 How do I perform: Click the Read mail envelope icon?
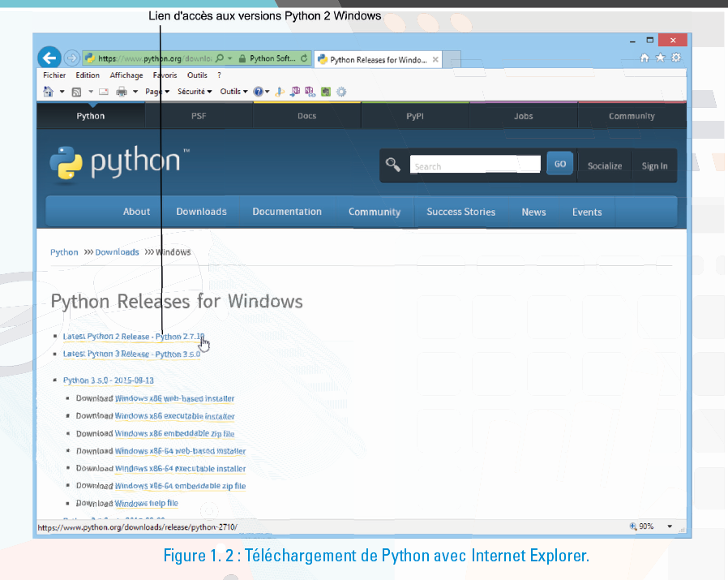pyautogui.click(x=104, y=92)
